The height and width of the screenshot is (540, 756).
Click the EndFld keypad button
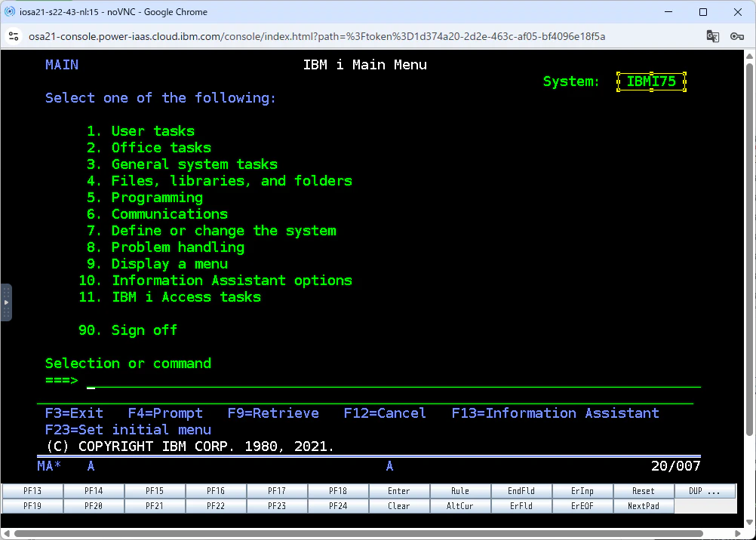(521, 491)
